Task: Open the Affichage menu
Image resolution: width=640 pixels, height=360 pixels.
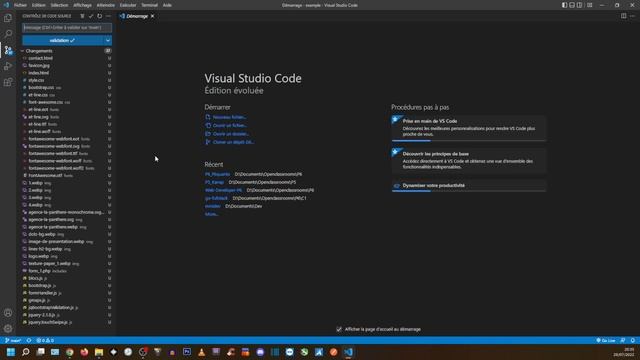Action: pos(82,5)
